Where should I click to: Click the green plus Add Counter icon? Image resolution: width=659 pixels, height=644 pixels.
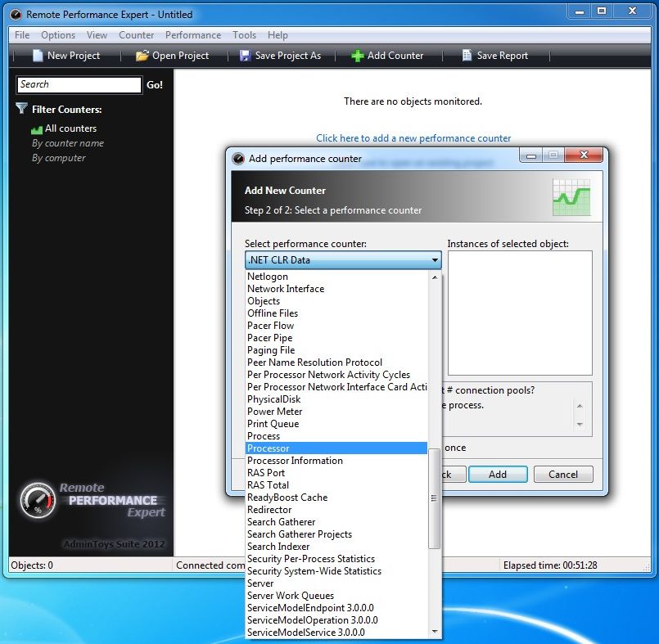(357, 56)
